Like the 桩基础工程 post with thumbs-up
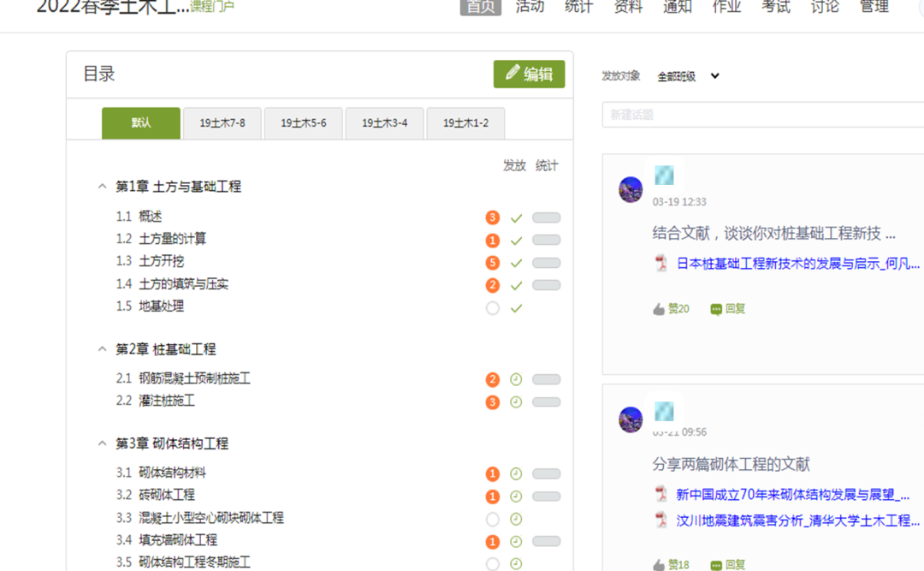Viewport: 924px width, 571px height. 660,309
